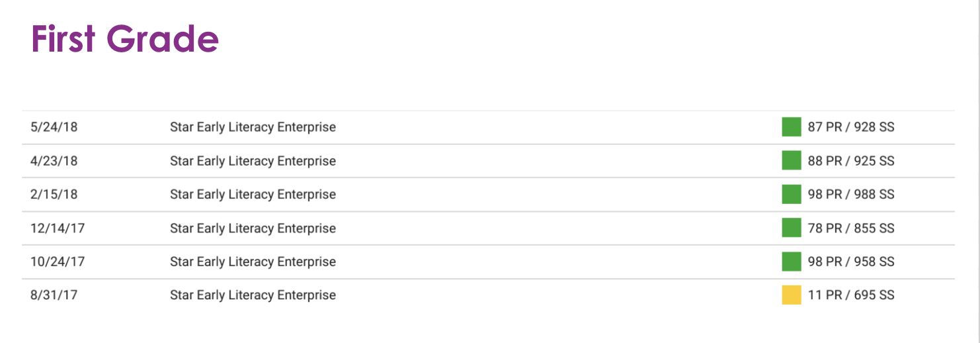Select the 4/23/18 date entry
This screenshot has height=343, width=980.
point(54,161)
